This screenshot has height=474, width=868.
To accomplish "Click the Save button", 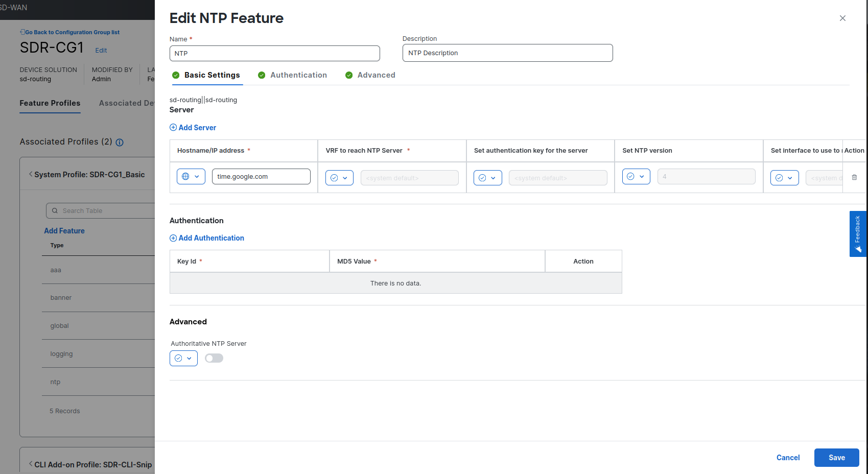I will (x=836, y=458).
